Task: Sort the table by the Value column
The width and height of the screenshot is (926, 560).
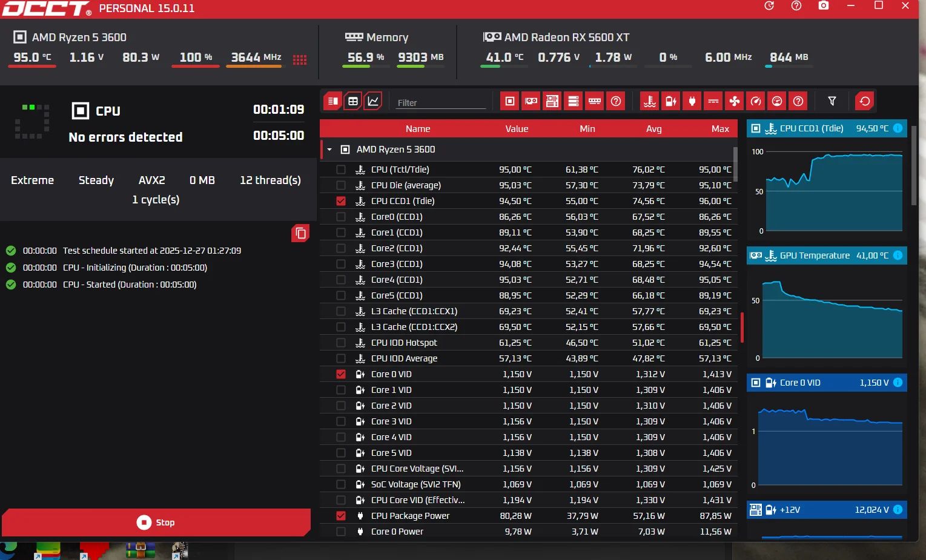Action: coord(517,128)
